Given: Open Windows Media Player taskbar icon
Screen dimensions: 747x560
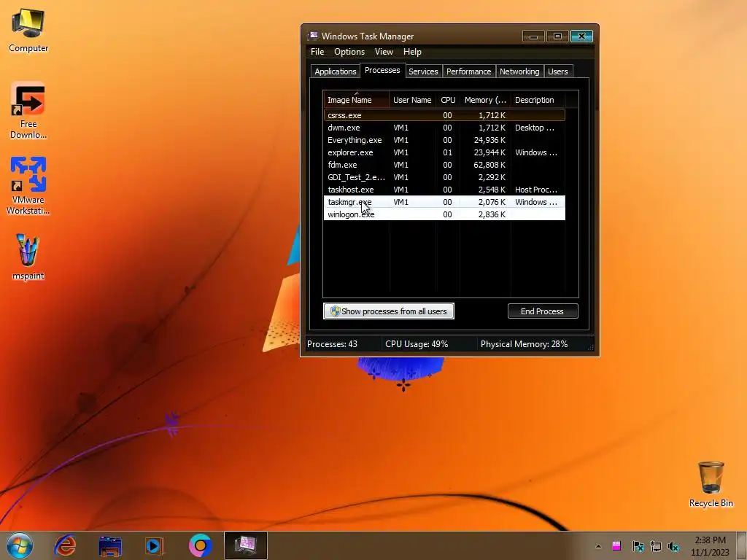Looking at the screenshot, I should point(154,545).
